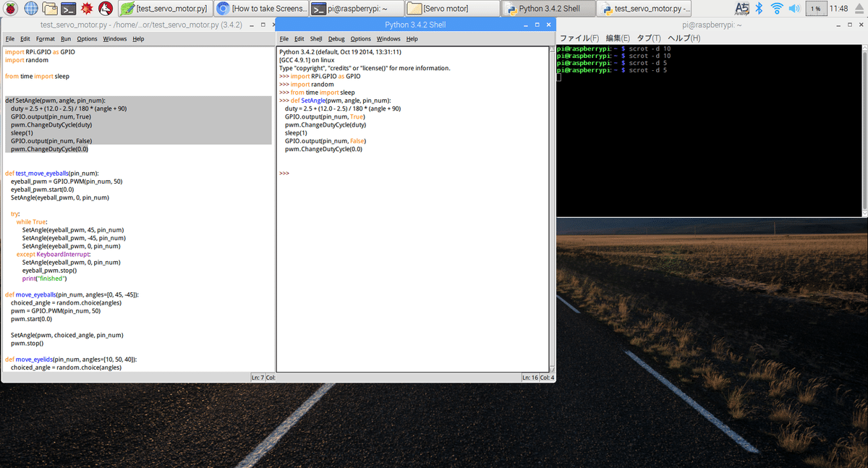
Task: Click 'Ln: 16' in Shell status bar
Action: 529,378
